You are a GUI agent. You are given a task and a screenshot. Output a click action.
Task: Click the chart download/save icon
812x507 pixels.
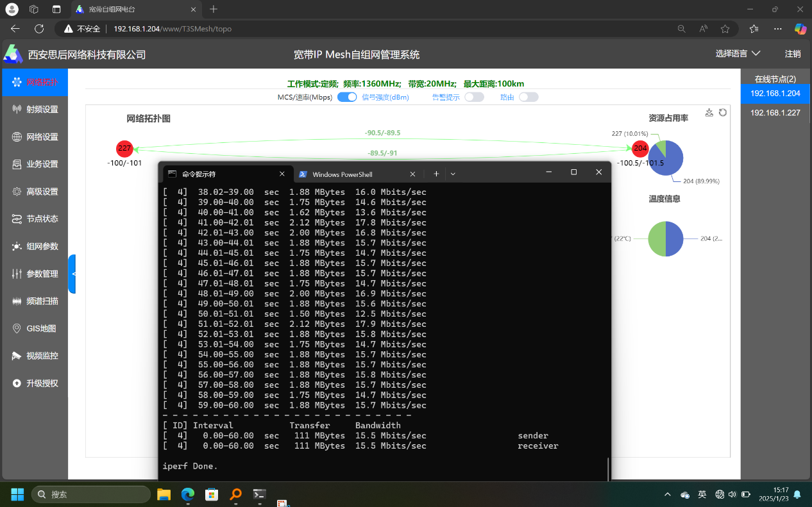pyautogui.click(x=709, y=113)
